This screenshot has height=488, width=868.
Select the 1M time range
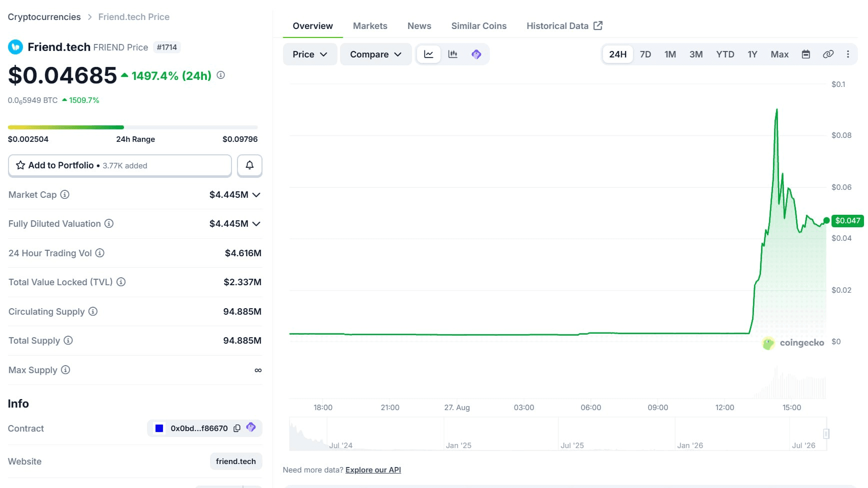click(670, 54)
